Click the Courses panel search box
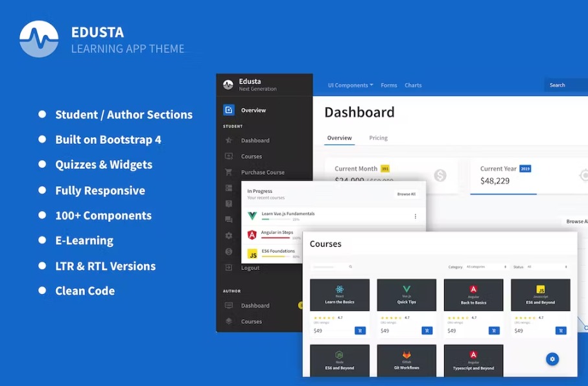 point(333,267)
